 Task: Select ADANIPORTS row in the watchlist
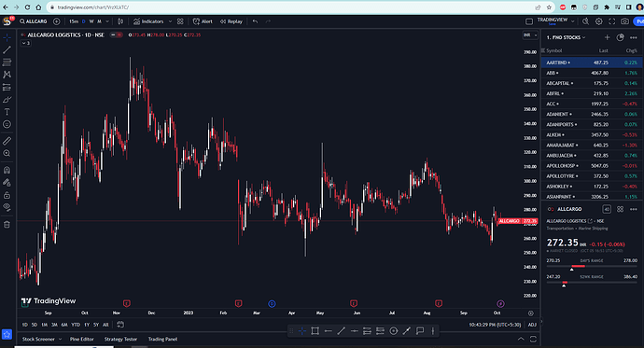[x=592, y=124]
